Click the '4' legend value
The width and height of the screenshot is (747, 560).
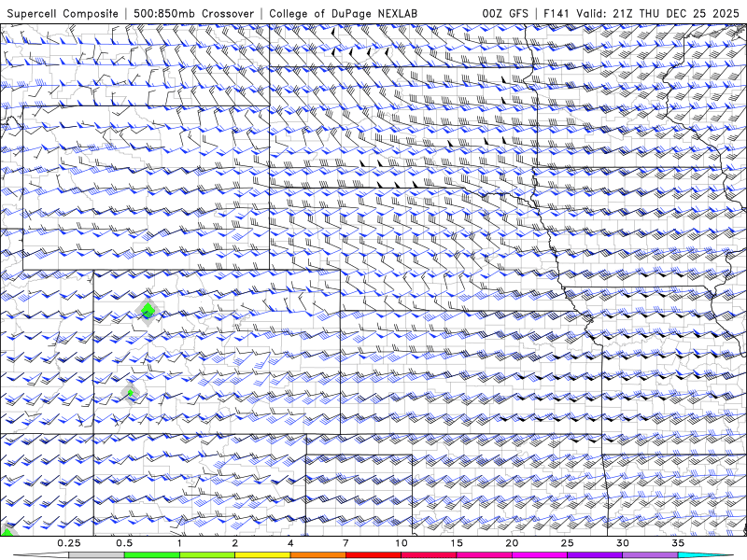pos(290,543)
